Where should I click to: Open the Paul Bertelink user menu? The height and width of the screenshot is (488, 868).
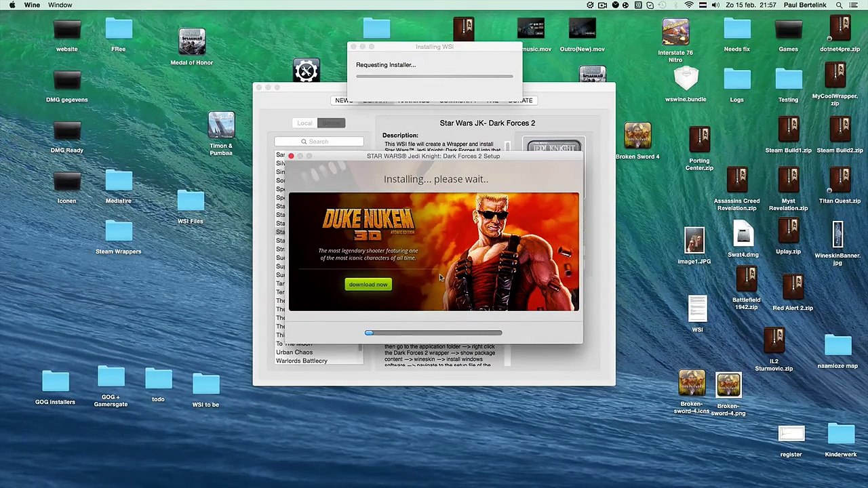point(804,5)
